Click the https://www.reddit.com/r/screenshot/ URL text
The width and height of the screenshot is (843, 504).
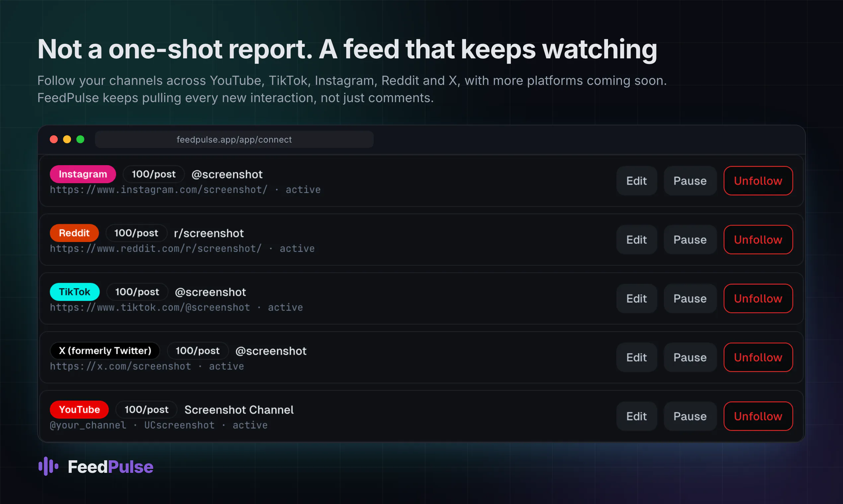(156, 249)
